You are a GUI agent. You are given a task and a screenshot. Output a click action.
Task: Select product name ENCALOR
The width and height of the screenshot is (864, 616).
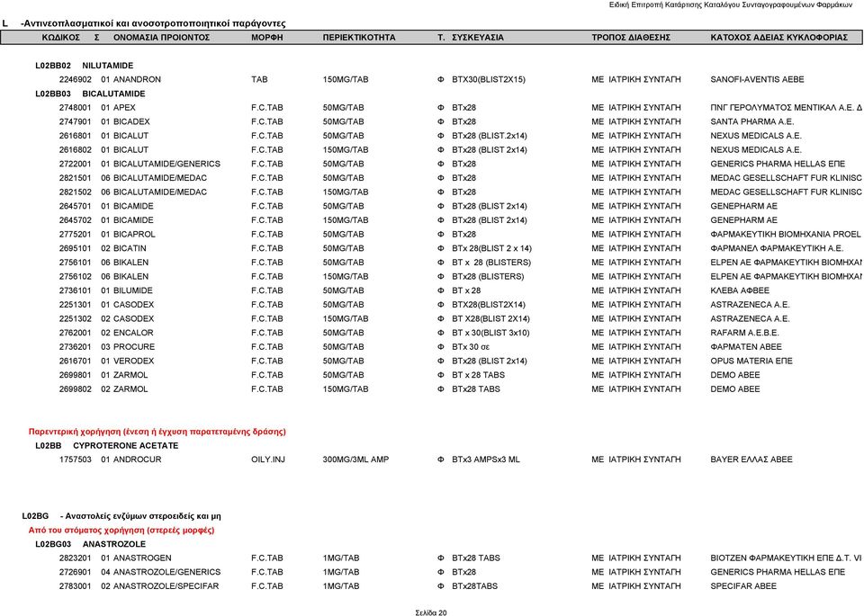[133, 333]
